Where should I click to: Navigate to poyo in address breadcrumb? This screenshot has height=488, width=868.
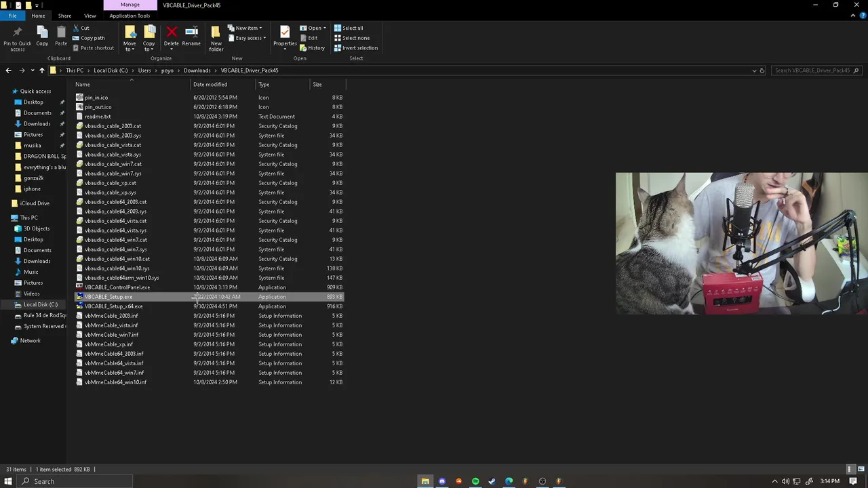pyautogui.click(x=167, y=70)
